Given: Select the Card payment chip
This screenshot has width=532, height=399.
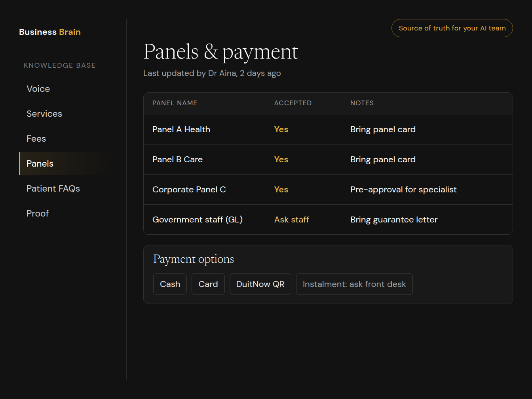Looking at the screenshot, I should [x=208, y=284].
